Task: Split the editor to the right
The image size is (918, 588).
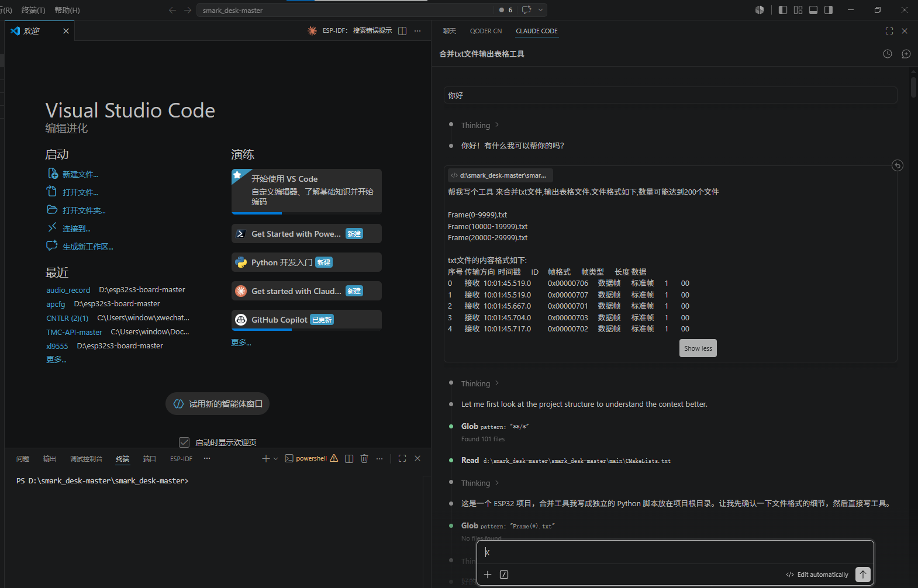Action: coord(402,31)
